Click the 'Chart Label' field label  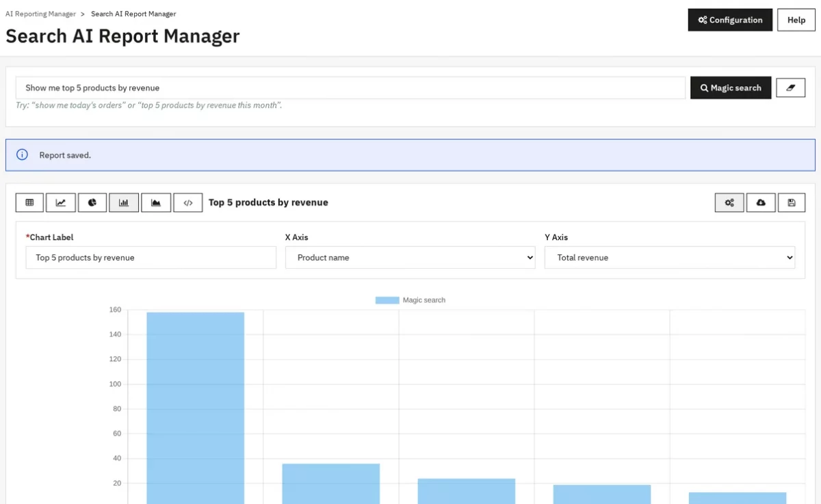tap(50, 237)
